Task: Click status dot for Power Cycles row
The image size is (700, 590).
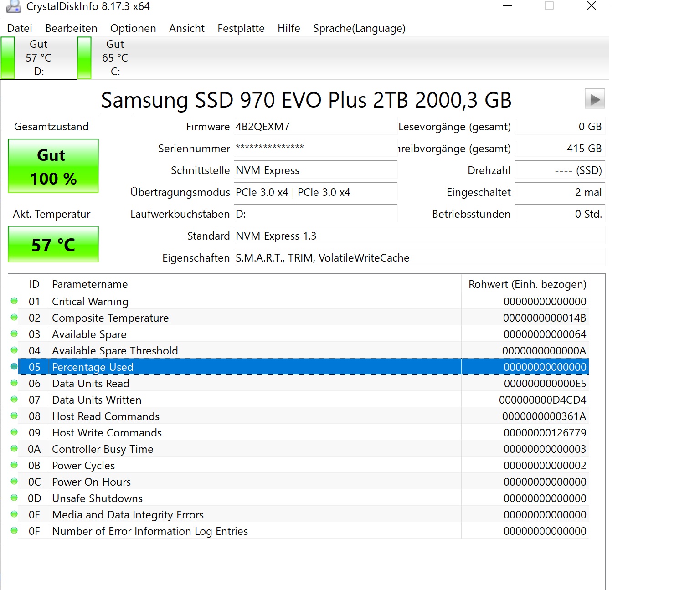Action: tap(14, 465)
